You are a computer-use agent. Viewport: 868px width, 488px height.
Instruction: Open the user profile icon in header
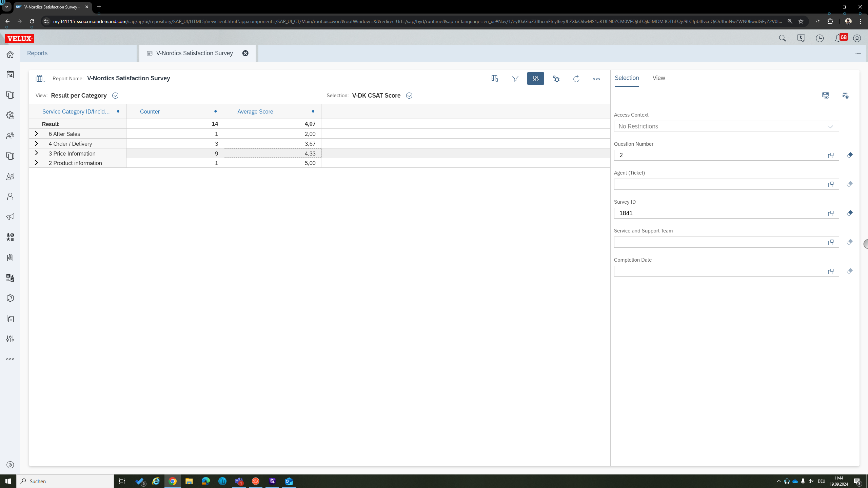pyautogui.click(x=857, y=38)
